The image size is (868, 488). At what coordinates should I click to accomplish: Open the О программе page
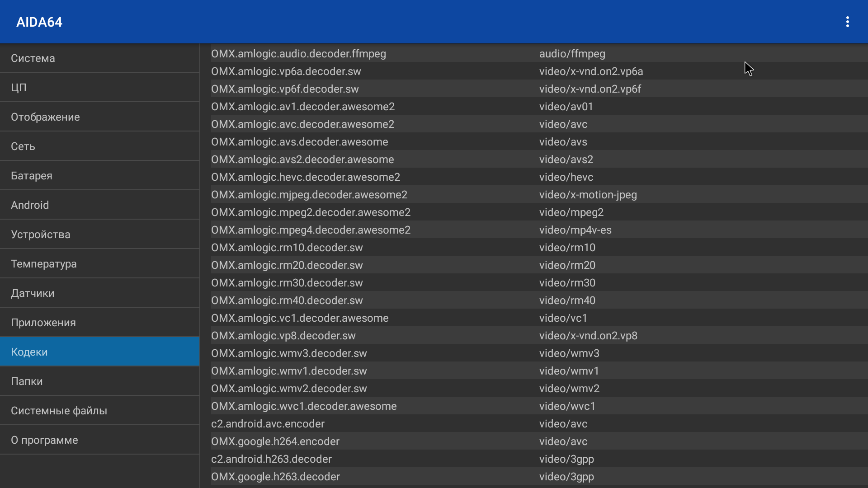pos(99,440)
